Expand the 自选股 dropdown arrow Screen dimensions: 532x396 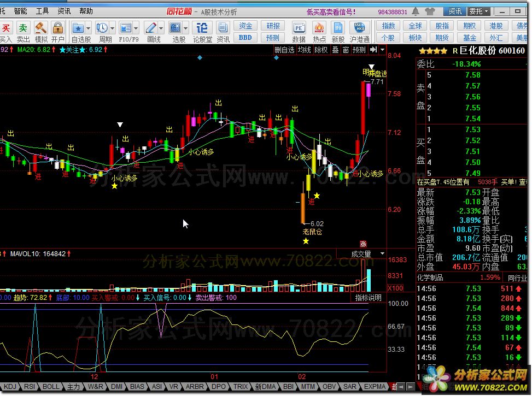point(88,28)
